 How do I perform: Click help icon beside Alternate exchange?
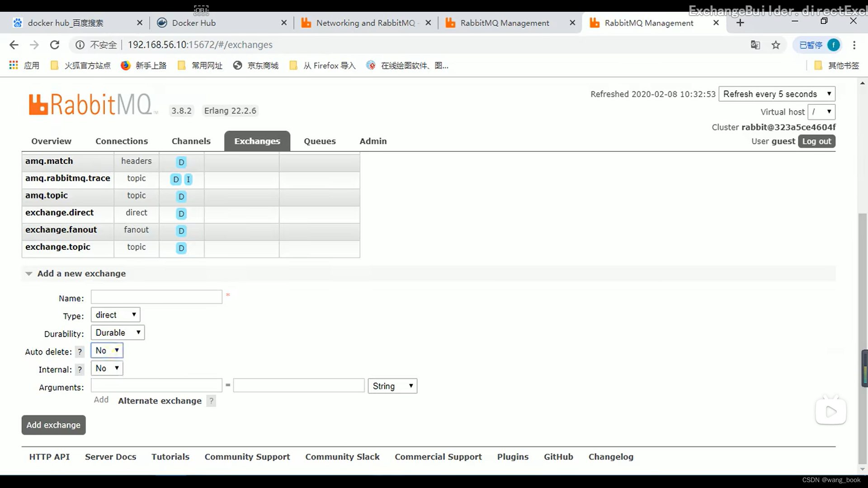tap(211, 401)
